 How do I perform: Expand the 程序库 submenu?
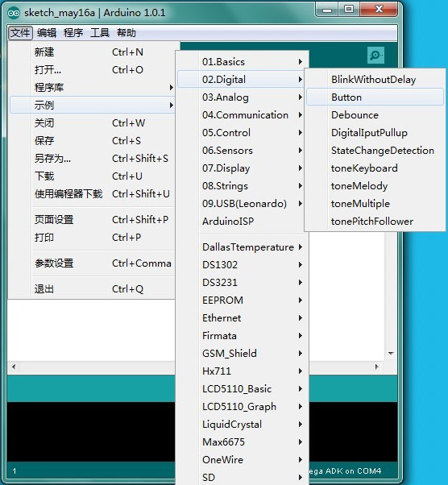click(92, 88)
